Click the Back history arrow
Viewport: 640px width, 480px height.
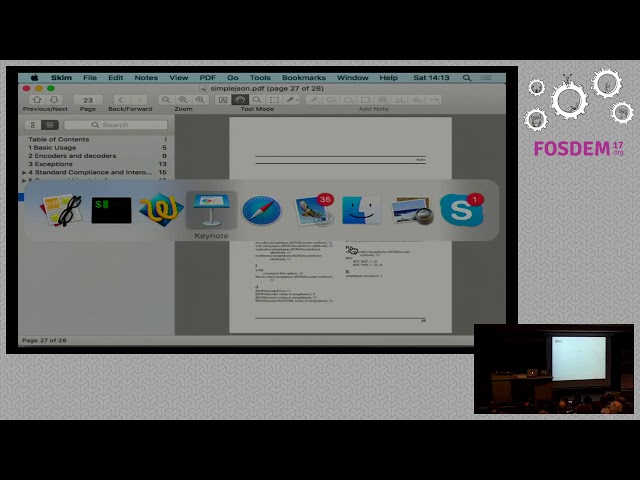[x=121, y=100]
